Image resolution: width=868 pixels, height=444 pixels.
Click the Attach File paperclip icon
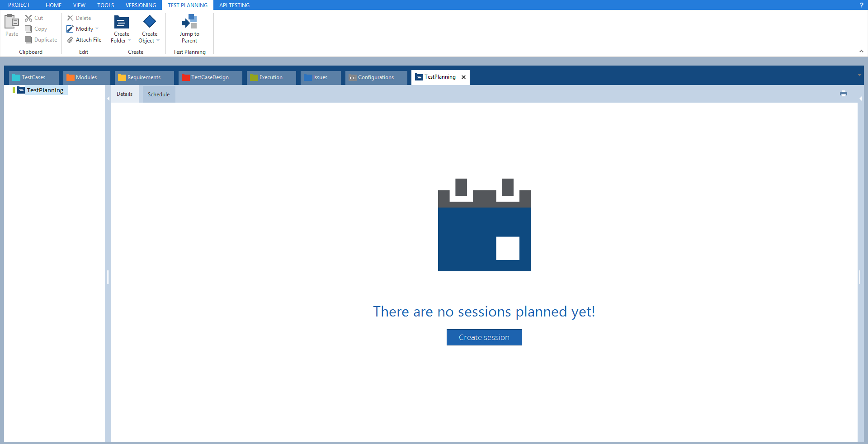pos(70,40)
